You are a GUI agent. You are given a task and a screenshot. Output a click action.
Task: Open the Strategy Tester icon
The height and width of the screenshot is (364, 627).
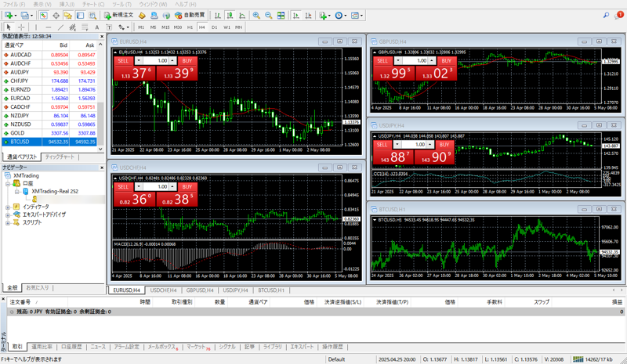92,15
